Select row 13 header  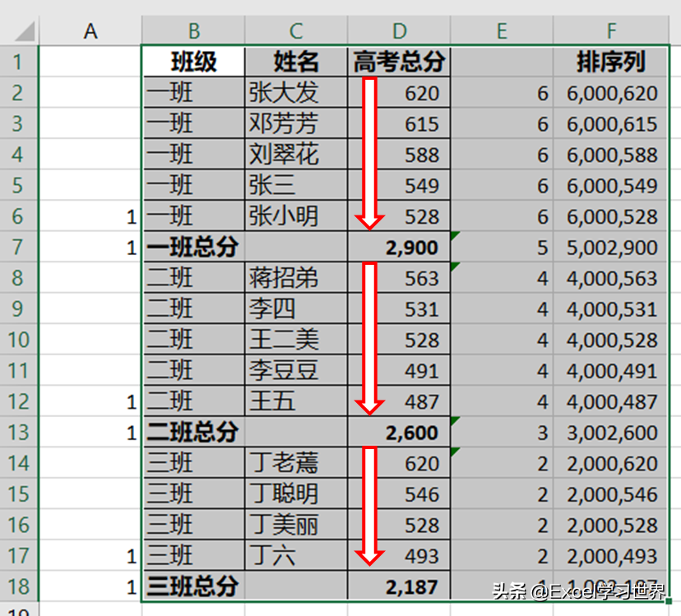[19, 432]
